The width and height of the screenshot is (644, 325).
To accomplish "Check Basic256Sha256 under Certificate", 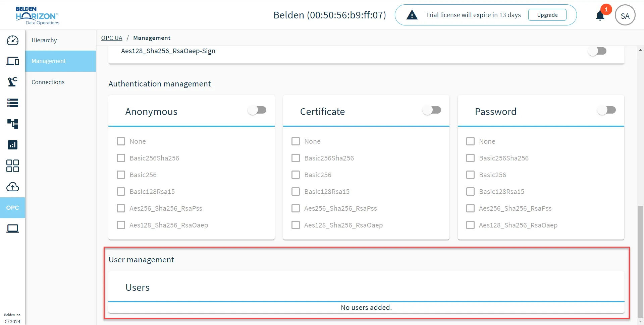I will click(x=296, y=158).
